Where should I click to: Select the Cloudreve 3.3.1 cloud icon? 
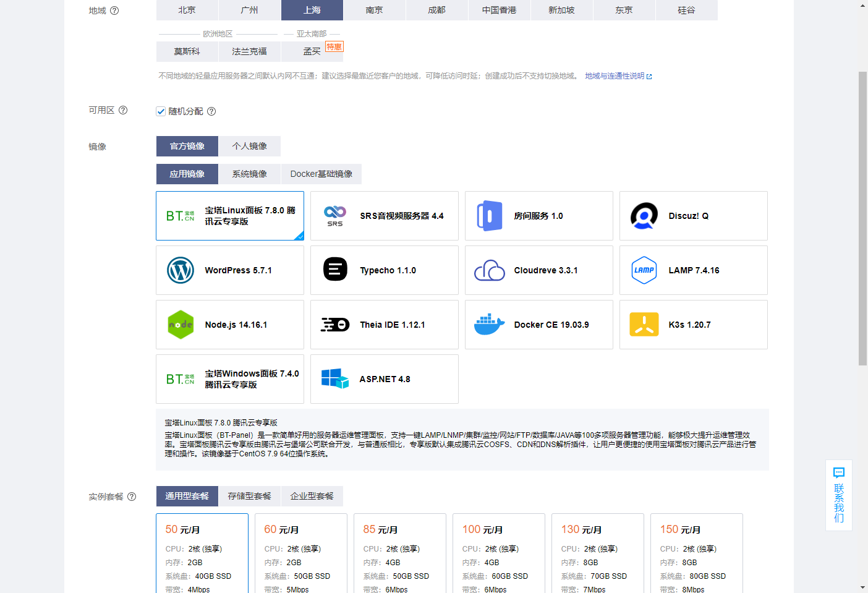[x=489, y=270]
